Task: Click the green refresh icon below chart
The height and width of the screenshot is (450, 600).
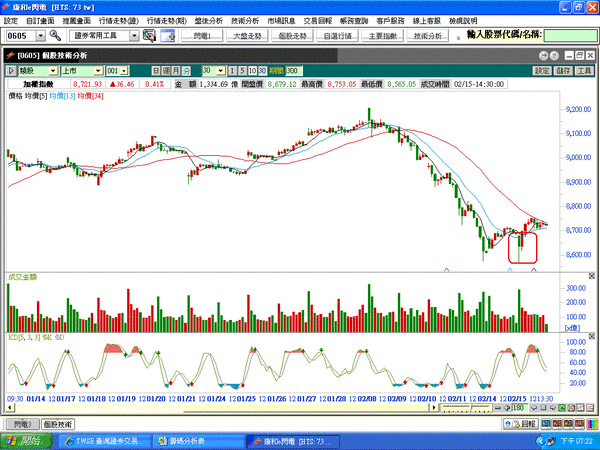Action: [x=562, y=408]
